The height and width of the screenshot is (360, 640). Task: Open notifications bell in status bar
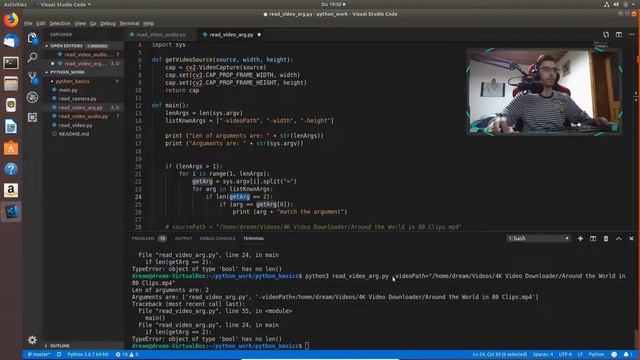pyautogui.click(x=626, y=354)
